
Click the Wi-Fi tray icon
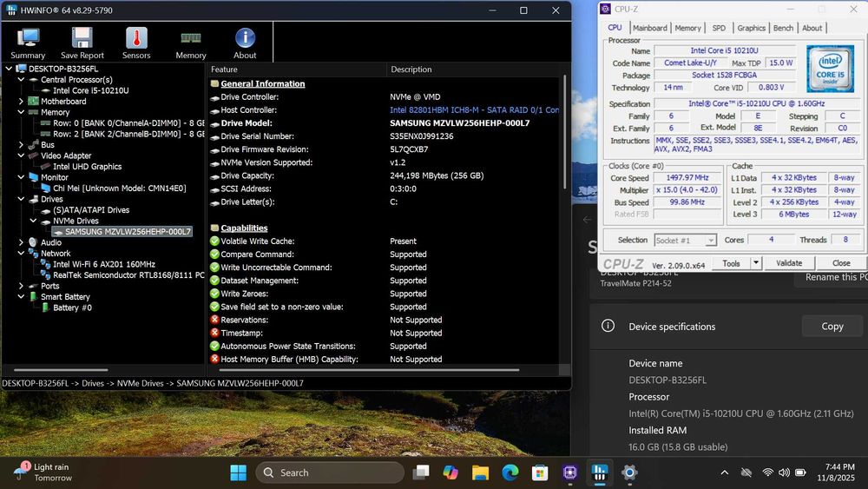pyautogui.click(x=767, y=472)
